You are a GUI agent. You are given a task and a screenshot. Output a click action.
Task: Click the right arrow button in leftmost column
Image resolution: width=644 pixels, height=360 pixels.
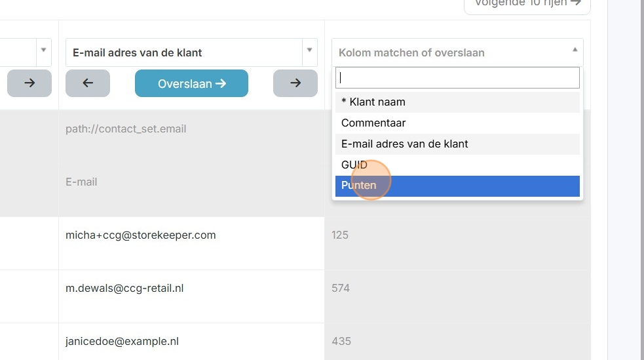click(x=29, y=83)
